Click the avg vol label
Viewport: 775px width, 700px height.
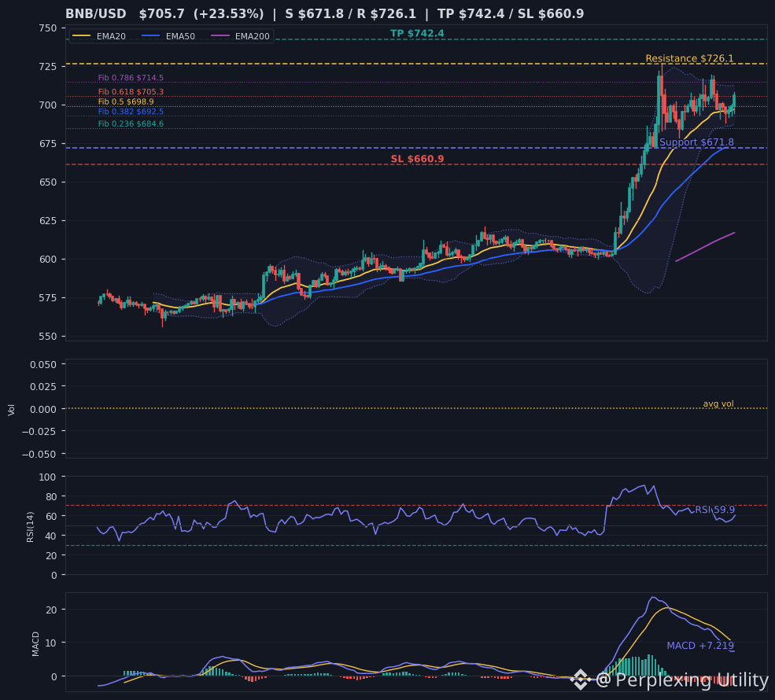[x=718, y=403]
